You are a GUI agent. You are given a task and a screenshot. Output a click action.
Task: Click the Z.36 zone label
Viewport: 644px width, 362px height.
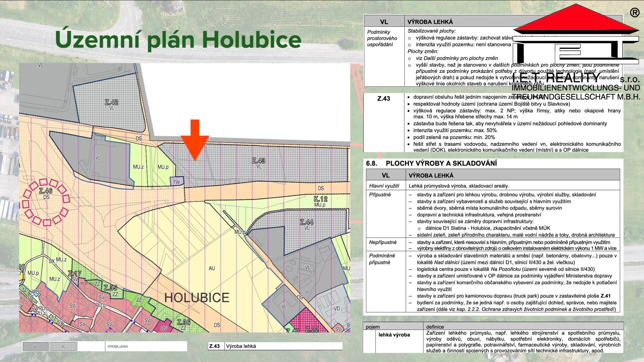coord(184,322)
